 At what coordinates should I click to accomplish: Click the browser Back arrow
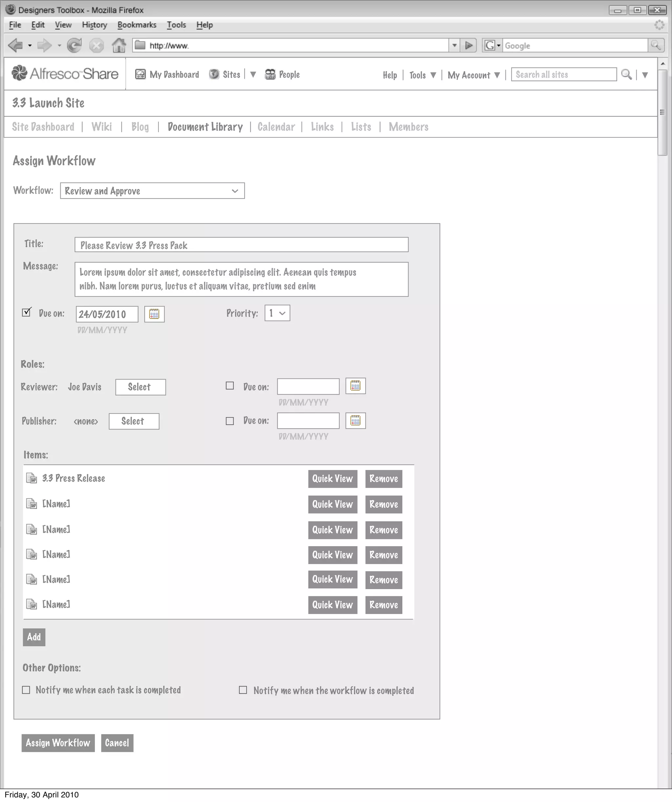coord(15,46)
